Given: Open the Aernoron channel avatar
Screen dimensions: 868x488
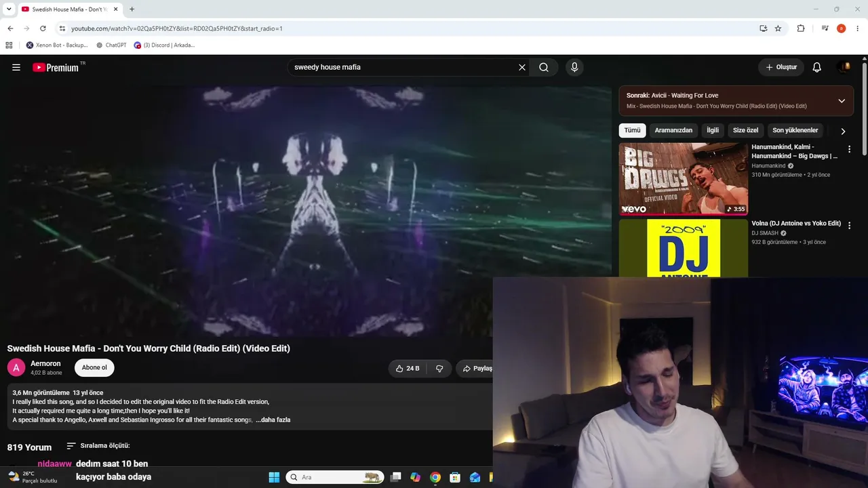Looking at the screenshot, I should pyautogui.click(x=16, y=367).
